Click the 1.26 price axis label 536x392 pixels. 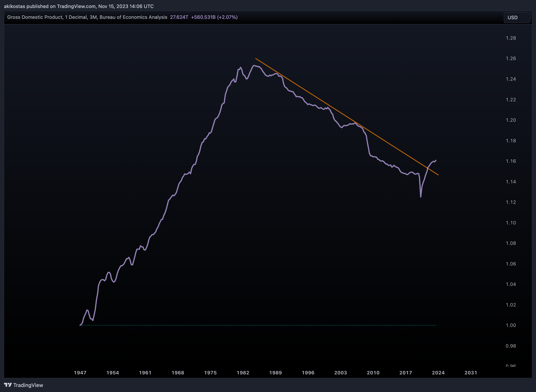pos(511,58)
